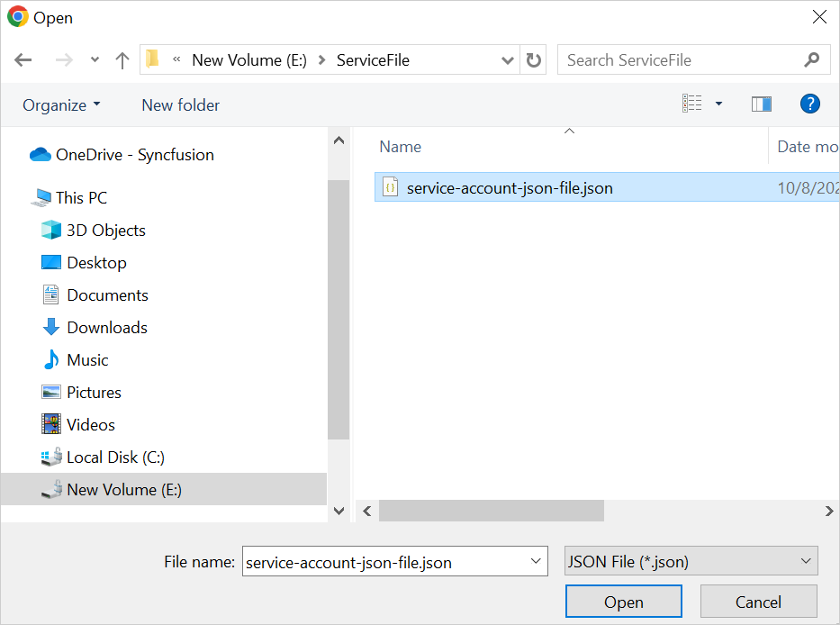
Task: Expand the address bar previous locations dropdown
Action: point(507,60)
